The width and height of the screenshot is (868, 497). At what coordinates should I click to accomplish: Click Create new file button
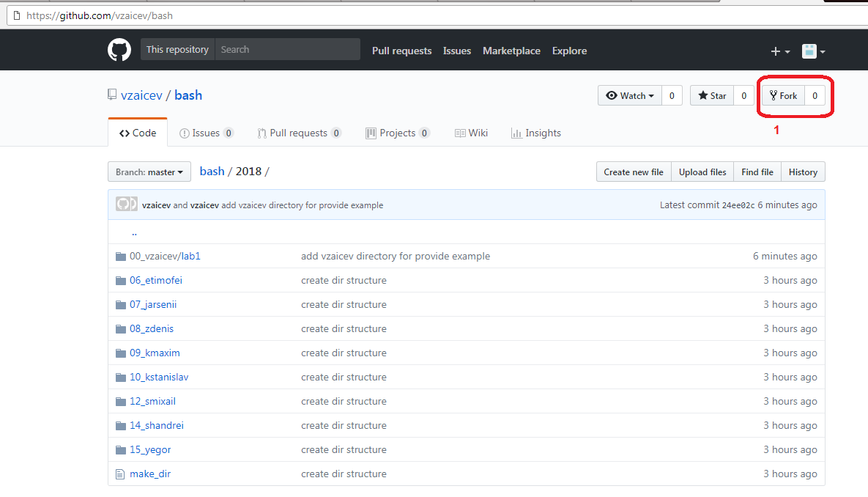[x=634, y=172]
